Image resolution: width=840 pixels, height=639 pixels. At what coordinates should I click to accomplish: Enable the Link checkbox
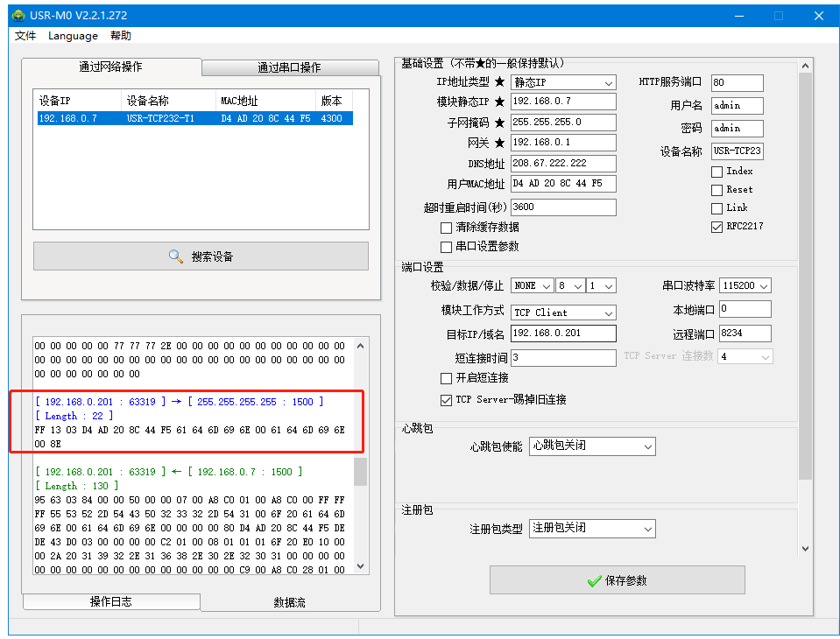pyautogui.click(x=717, y=208)
